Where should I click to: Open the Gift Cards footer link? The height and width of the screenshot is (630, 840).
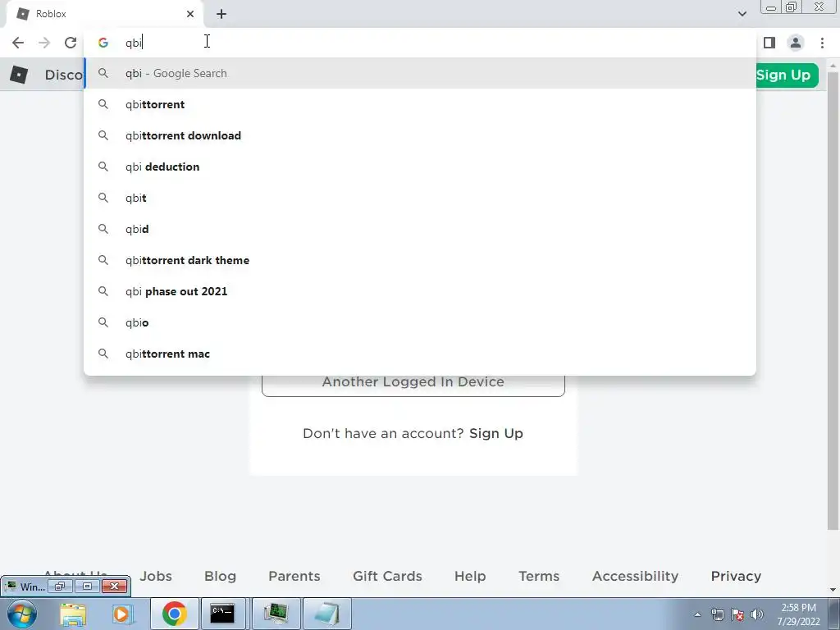pyautogui.click(x=387, y=576)
